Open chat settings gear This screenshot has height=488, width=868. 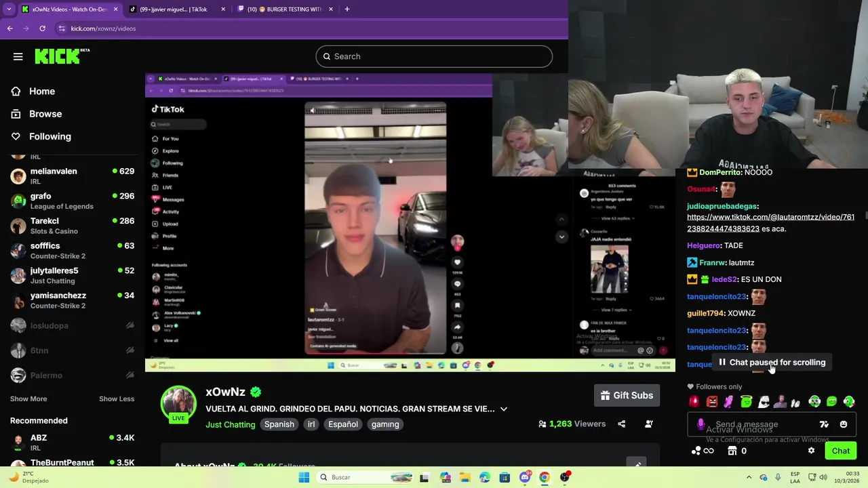point(811,451)
